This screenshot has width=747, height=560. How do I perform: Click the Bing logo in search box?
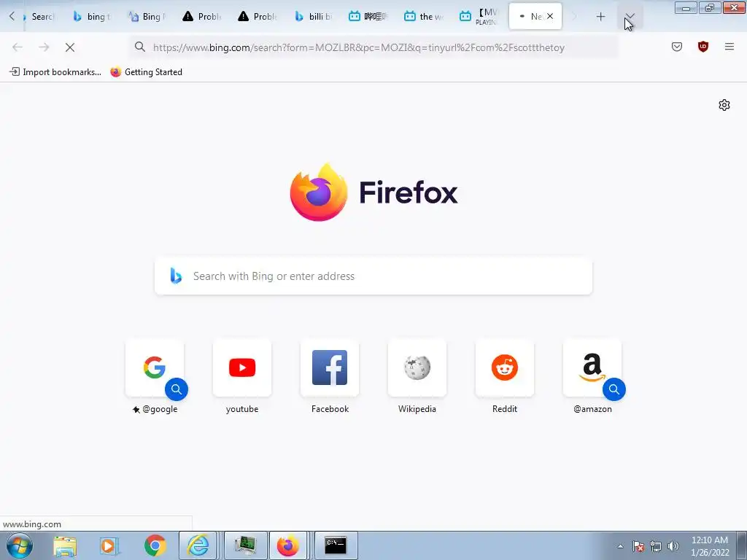coord(176,276)
